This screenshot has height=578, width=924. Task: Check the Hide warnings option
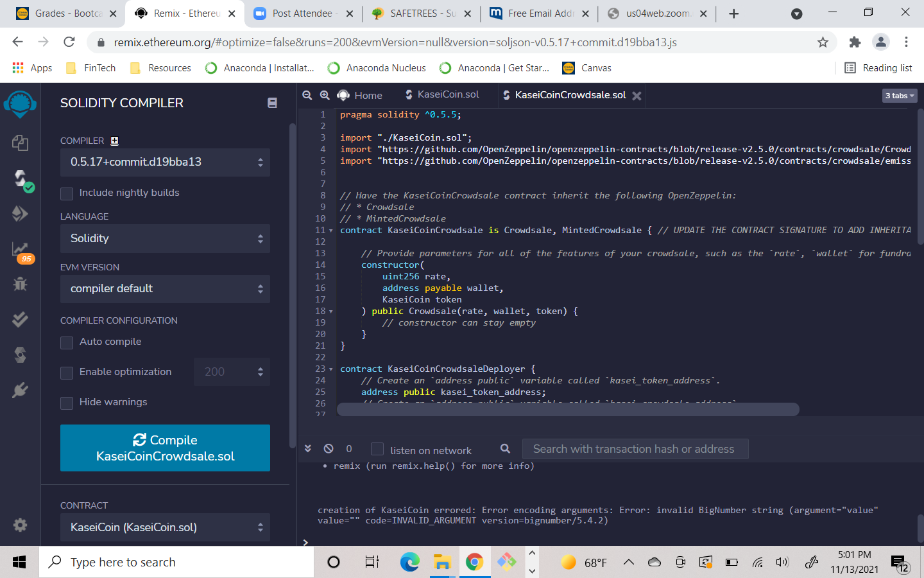67,403
